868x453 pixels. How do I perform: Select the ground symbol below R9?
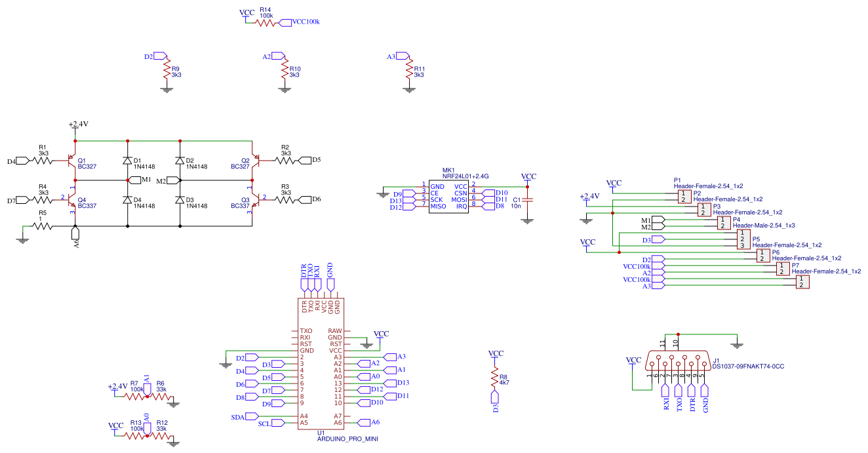click(x=166, y=89)
